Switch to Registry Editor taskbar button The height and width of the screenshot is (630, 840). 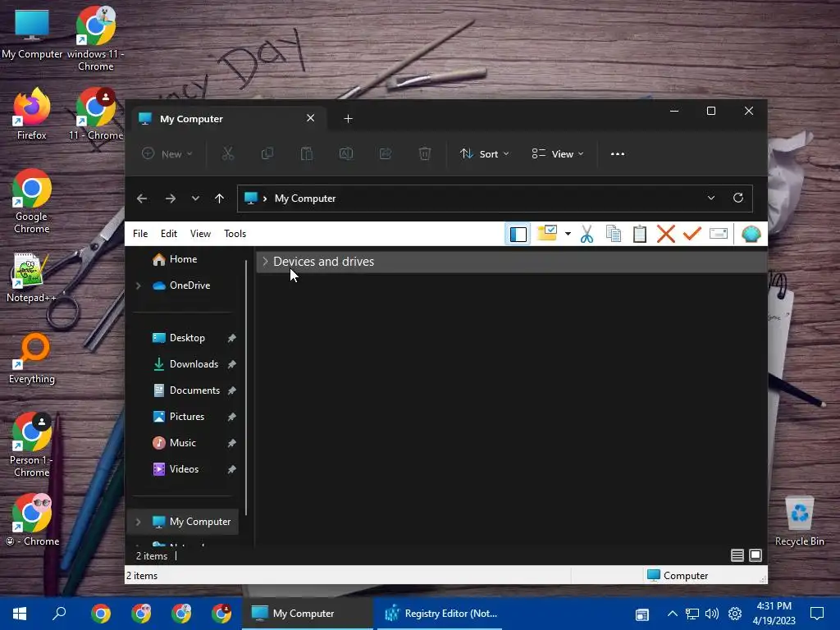click(441, 614)
